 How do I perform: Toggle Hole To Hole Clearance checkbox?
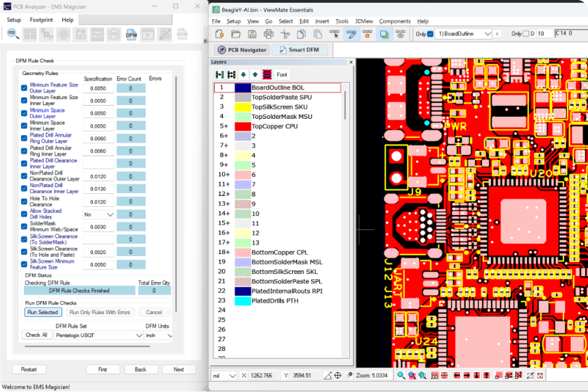[24, 201]
